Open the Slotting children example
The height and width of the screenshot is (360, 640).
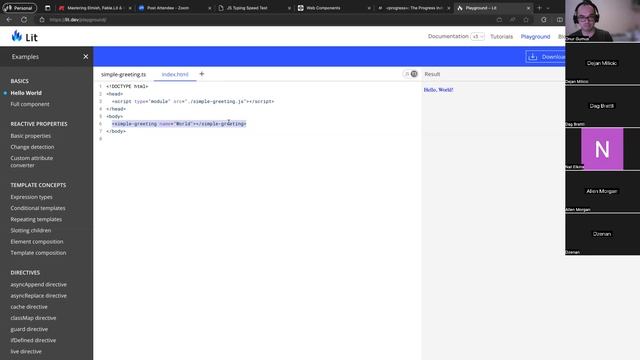[x=31, y=230]
